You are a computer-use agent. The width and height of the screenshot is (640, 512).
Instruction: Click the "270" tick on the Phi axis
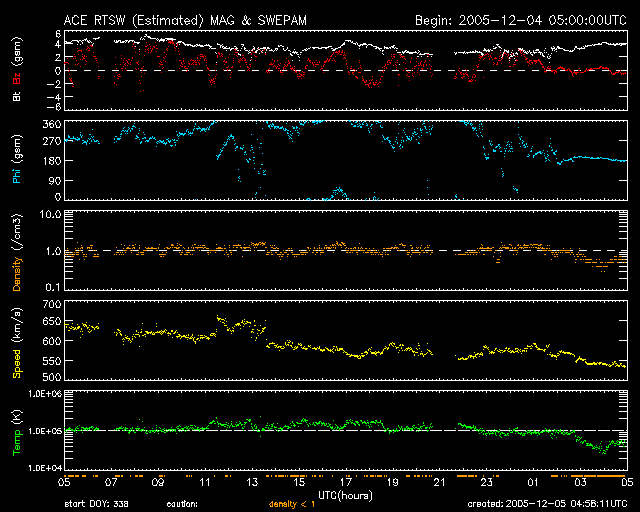tap(52, 142)
